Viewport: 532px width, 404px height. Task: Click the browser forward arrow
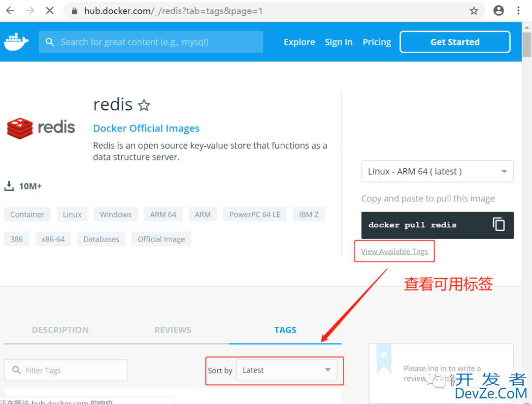point(30,11)
